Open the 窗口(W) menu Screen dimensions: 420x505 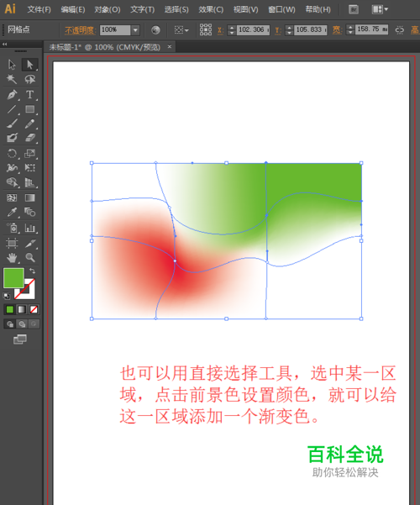tap(281, 9)
